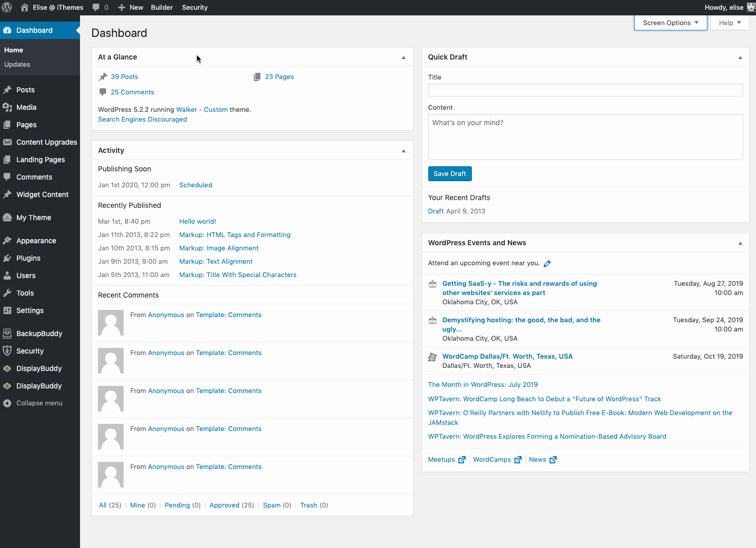The width and height of the screenshot is (756, 548).
Task: Click the Dashboard gauge icon in the sidebar
Action: pos(7,30)
